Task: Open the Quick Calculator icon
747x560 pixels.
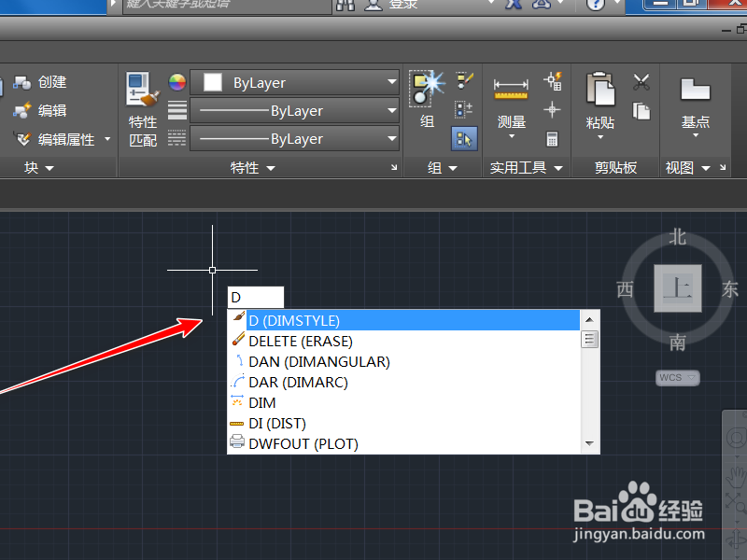Action: click(552, 139)
